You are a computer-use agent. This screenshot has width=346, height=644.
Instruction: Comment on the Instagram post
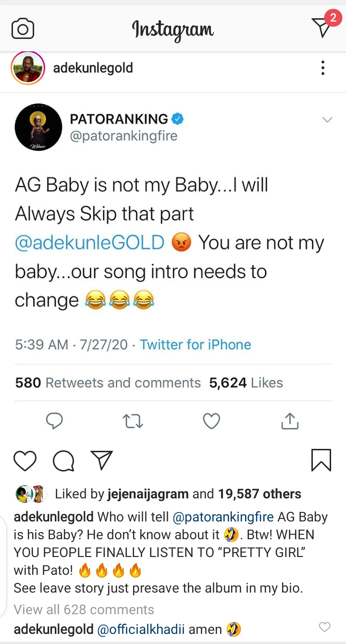coord(63,461)
